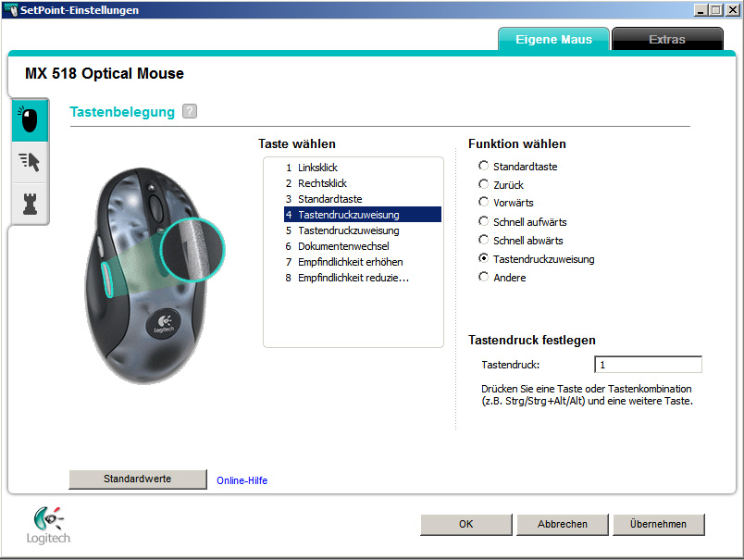The width and height of the screenshot is (744, 560).
Task: Select button 6 Dokumentenwechsel in list
Action: [x=363, y=246]
